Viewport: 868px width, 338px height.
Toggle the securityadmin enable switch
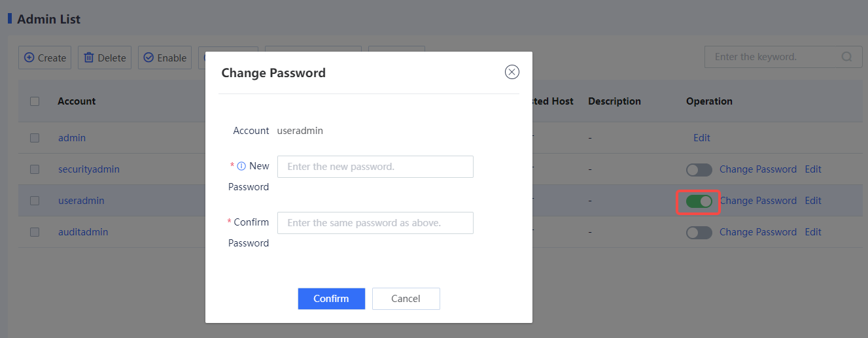click(699, 169)
